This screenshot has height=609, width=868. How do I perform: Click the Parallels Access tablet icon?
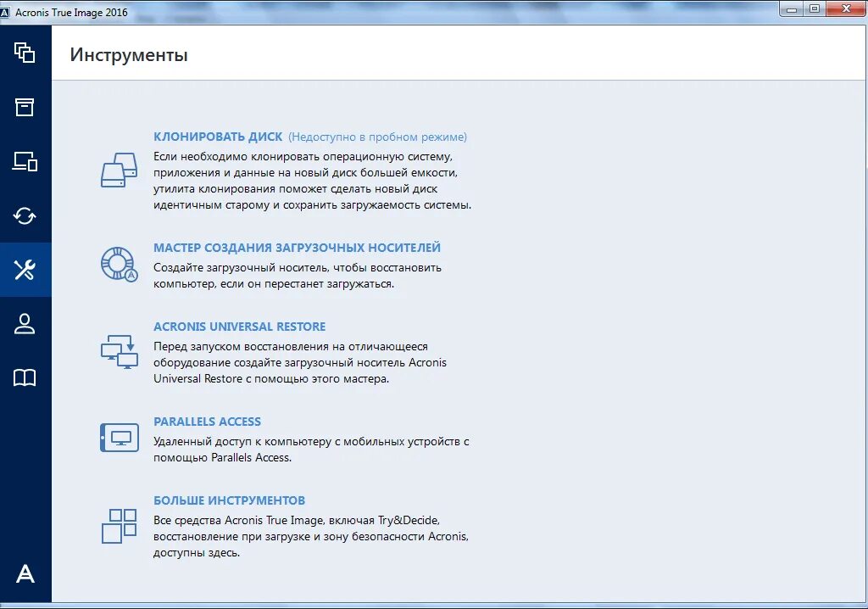coord(119,438)
